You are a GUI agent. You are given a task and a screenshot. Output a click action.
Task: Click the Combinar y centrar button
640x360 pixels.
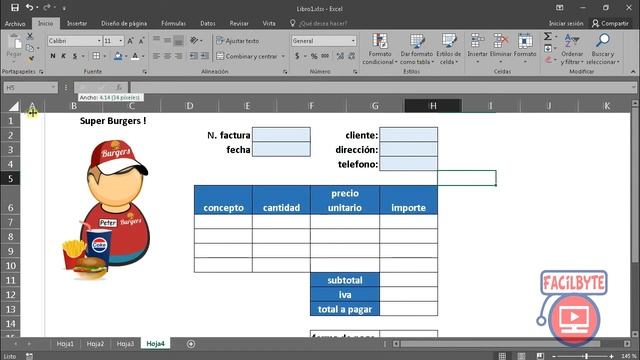click(247, 56)
